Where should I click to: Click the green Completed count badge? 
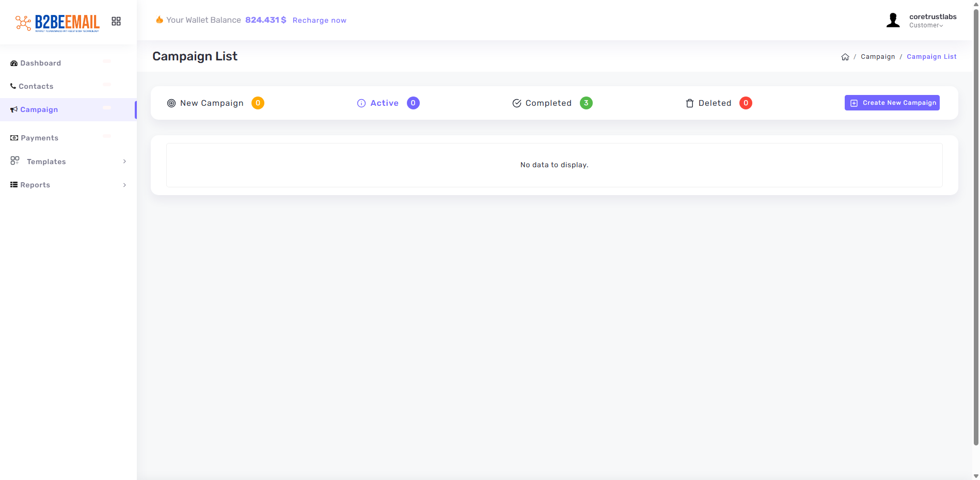586,103
